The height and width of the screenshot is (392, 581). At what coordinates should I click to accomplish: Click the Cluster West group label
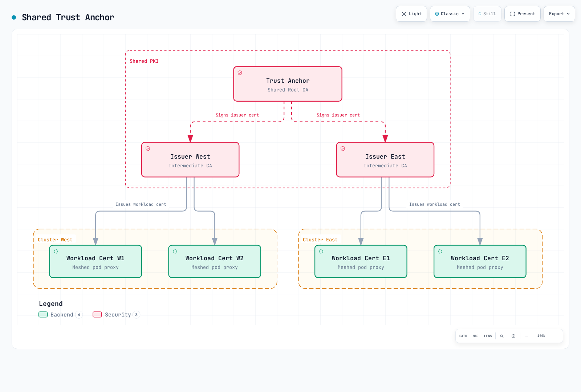pos(55,240)
